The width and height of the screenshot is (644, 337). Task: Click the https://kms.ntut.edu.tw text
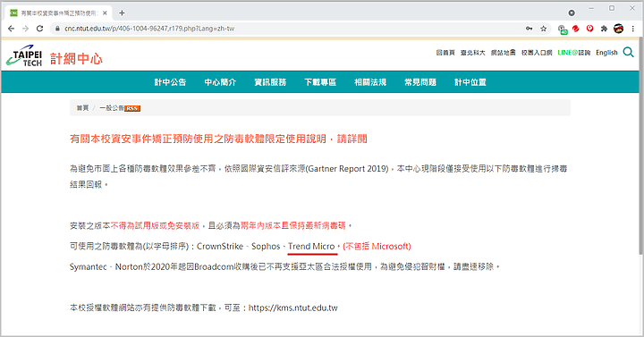click(x=292, y=308)
